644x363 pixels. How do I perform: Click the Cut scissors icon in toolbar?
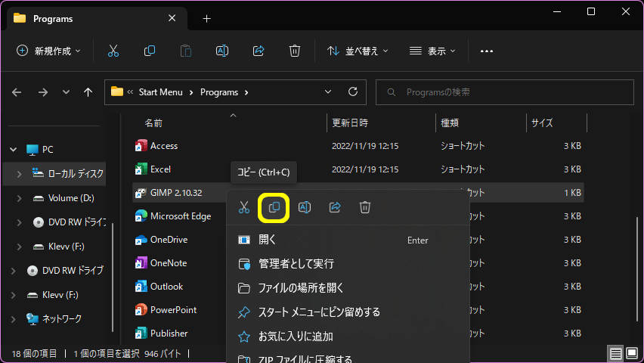coord(113,51)
